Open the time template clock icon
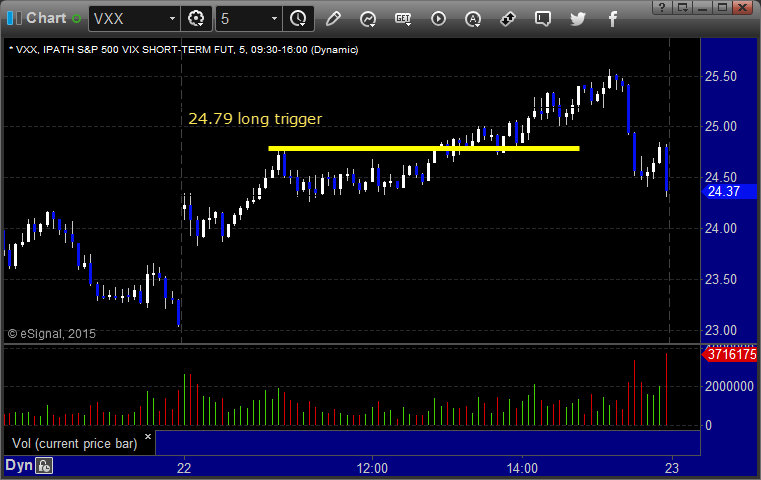This screenshot has height=480, width=761. pos(298,18)
